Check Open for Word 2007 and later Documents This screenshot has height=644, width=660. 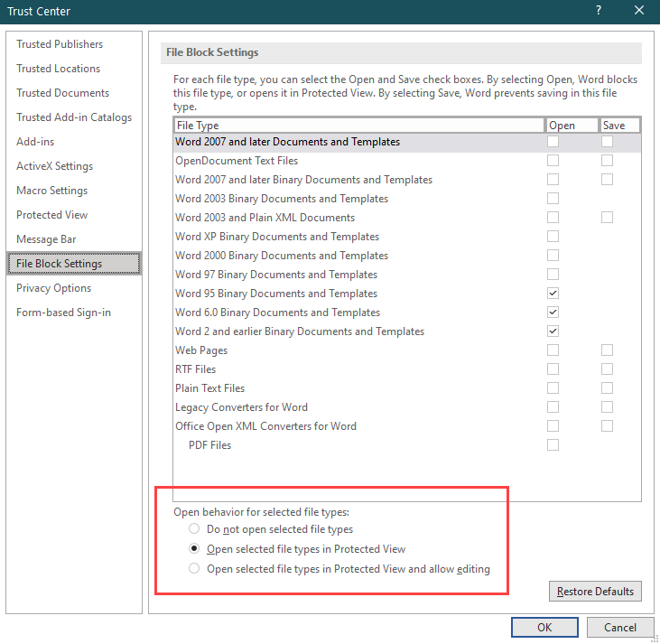(x=553, y=142)
